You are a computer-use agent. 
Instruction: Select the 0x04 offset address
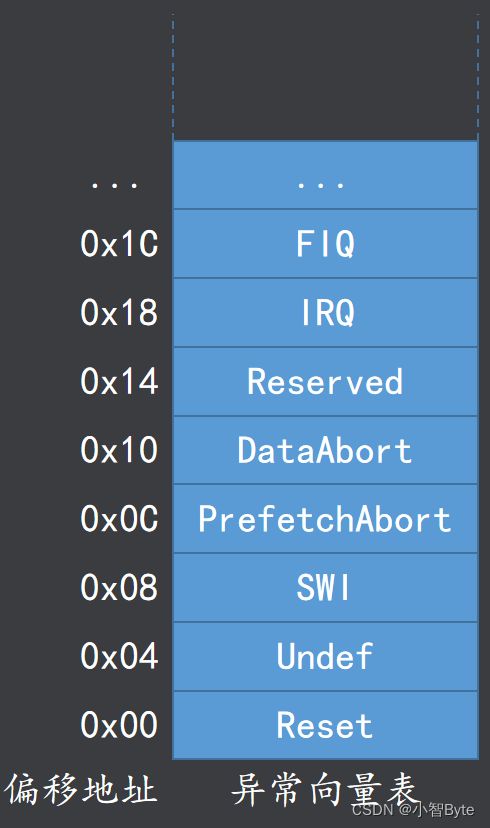click(119, 656)
